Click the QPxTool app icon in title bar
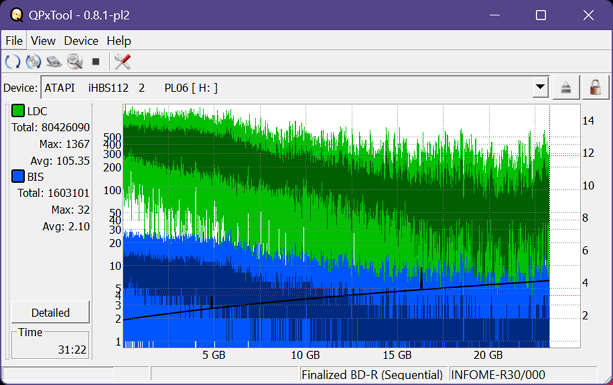The height and width of the screenshot is (385, 613). coord(16,15)
